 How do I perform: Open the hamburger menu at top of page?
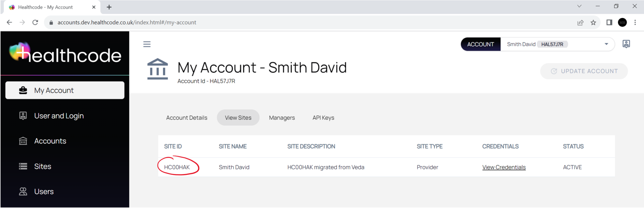coord(147,44)
